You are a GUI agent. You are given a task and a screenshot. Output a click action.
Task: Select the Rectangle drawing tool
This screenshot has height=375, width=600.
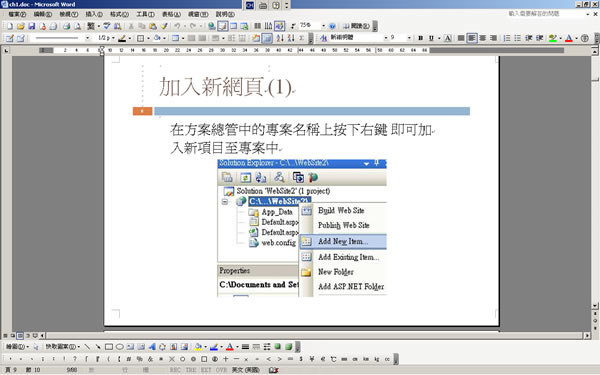click(x=109, y=347)
